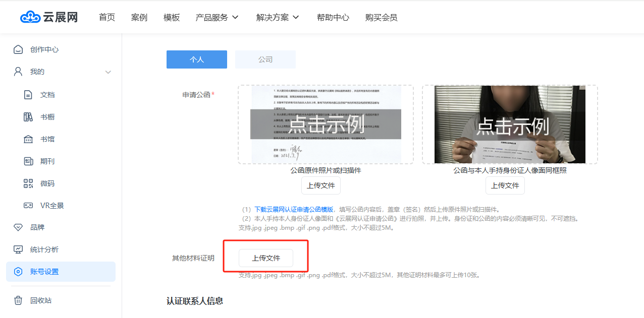The width and height of the screenshot is (644, 318).
Task: Click the 期刊 periodical icon
Action: click(28, 161)
